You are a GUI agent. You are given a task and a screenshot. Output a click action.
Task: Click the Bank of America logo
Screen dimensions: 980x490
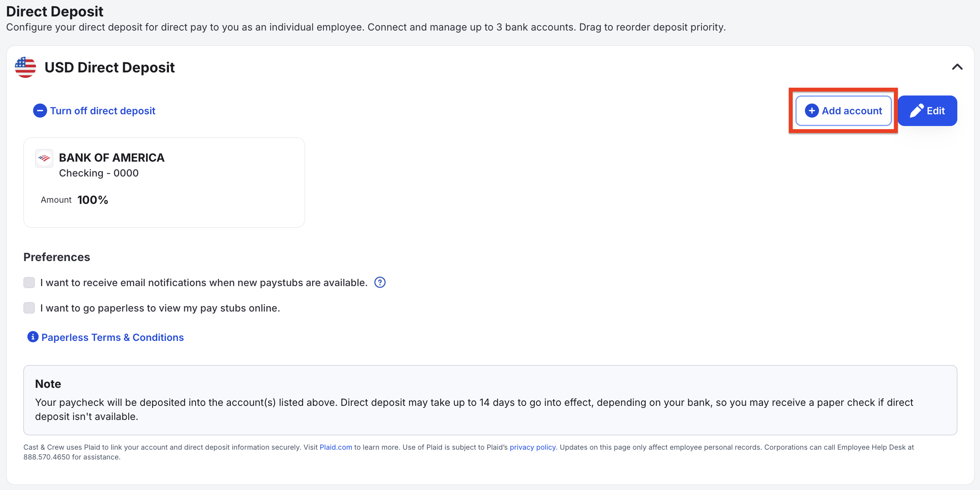pyautogui.click(x=44, y=158)
